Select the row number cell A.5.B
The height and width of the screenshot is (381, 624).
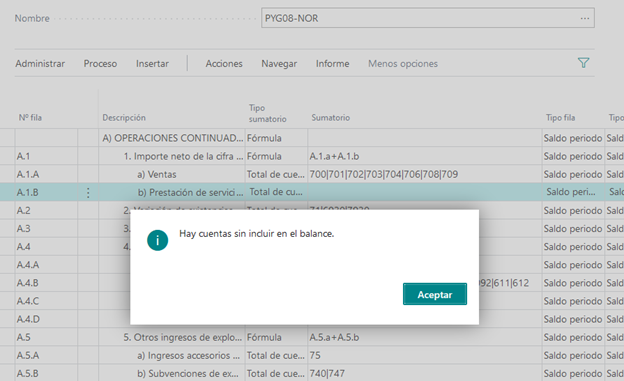tap(46, 374)
